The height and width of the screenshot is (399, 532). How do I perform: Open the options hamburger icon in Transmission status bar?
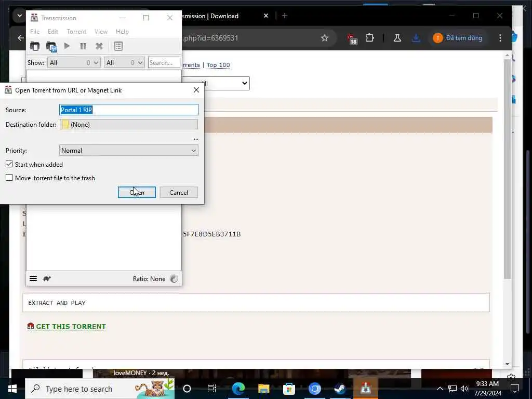[33, 278]
